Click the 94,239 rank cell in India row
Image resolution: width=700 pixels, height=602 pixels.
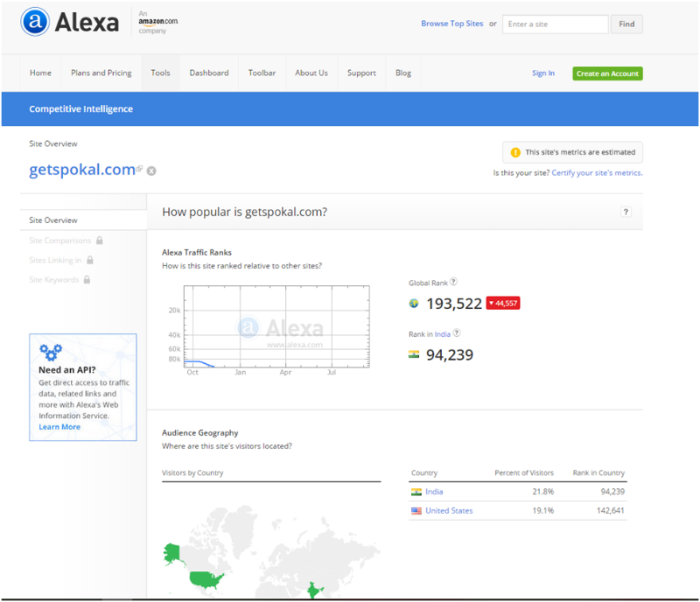[x=612, y=492]
